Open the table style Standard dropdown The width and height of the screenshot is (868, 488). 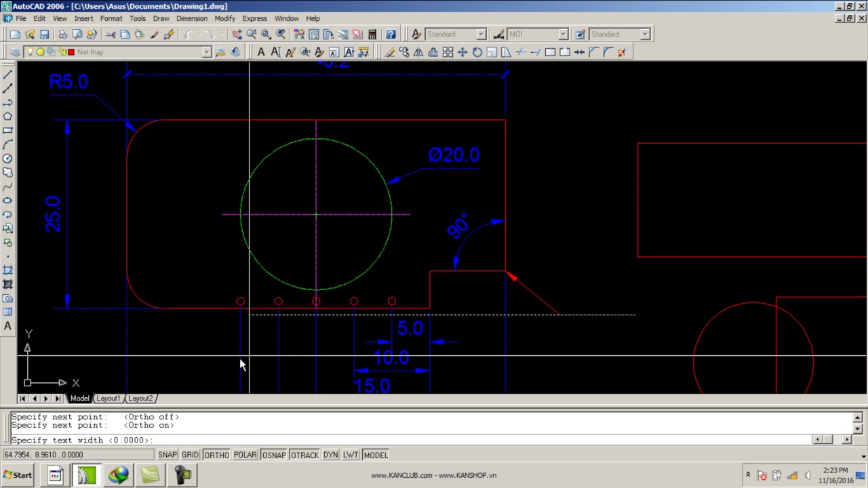click(645, 35)
